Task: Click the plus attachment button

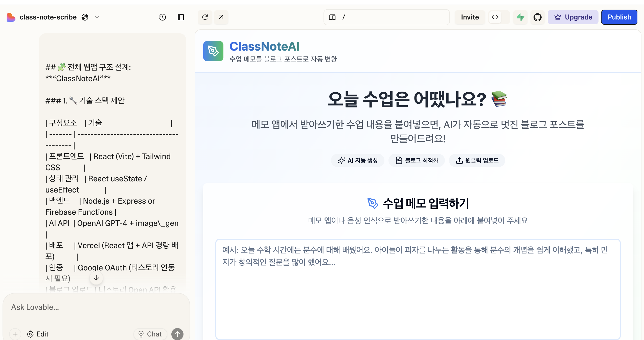Action: pos(15,334)
